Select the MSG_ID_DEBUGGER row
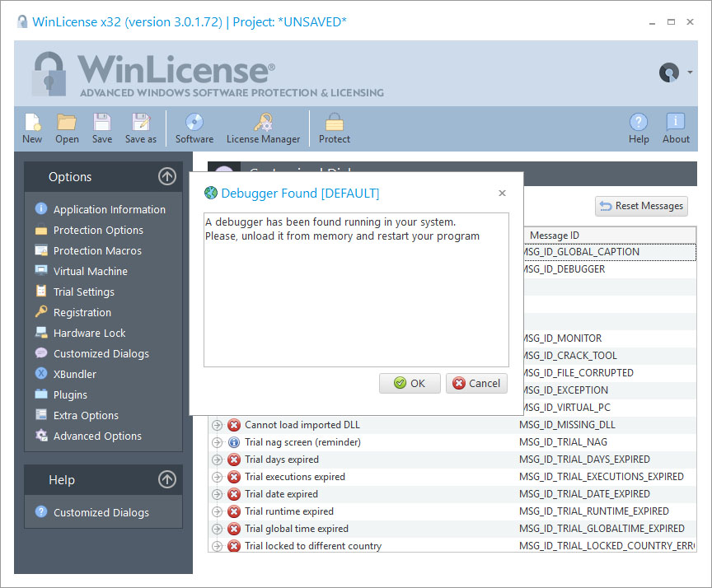Image resolution: width=712 pixels, height=588 pixels. click(609, 269)
